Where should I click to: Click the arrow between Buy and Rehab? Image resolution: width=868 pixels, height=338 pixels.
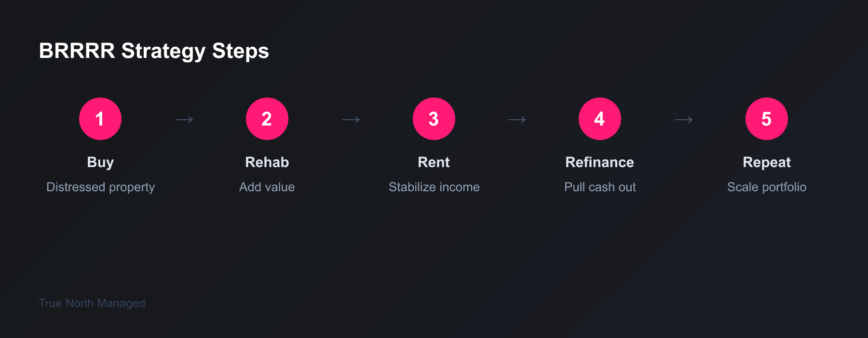pyautogui.click(x=184, y=119)
